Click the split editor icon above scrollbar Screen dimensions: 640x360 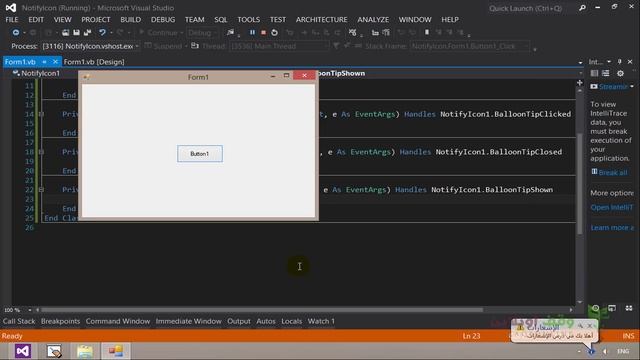pos(580,83)
